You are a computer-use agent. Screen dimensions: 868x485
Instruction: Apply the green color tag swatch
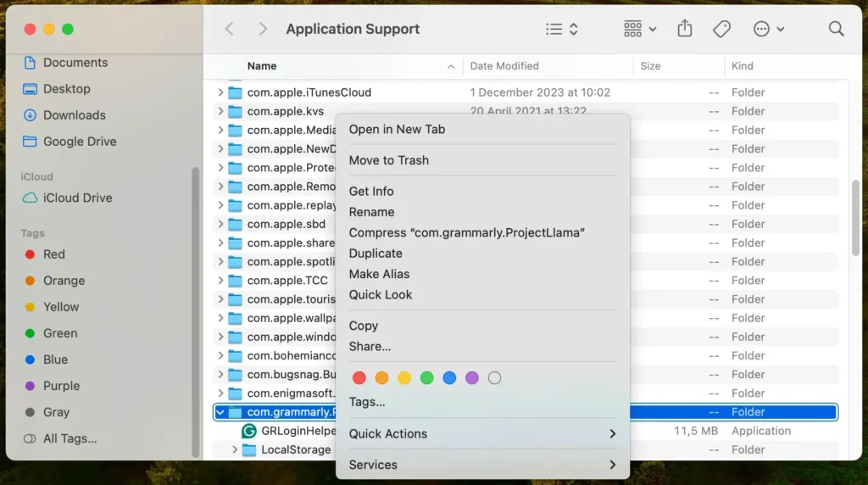pos(427,377)
